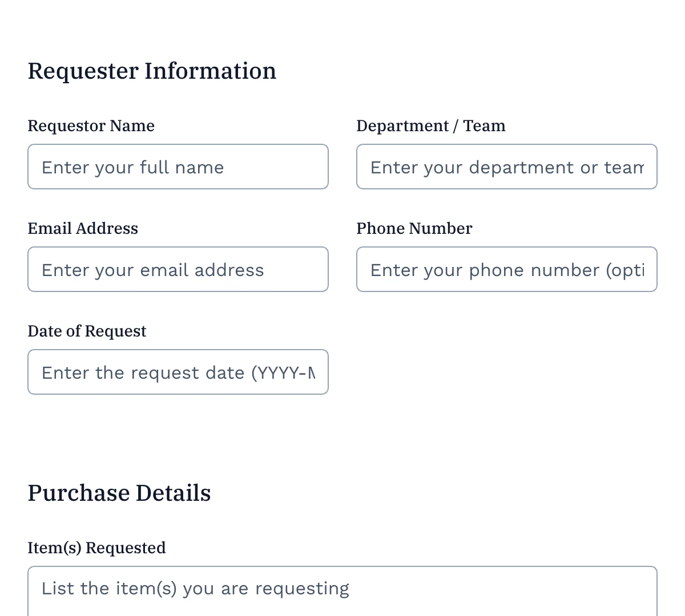Click the 'Purchase Details' section heading

point(119,493)
